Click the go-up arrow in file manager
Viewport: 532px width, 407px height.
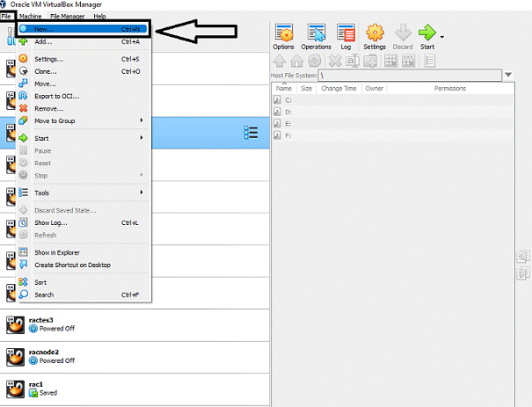point(281,61)
